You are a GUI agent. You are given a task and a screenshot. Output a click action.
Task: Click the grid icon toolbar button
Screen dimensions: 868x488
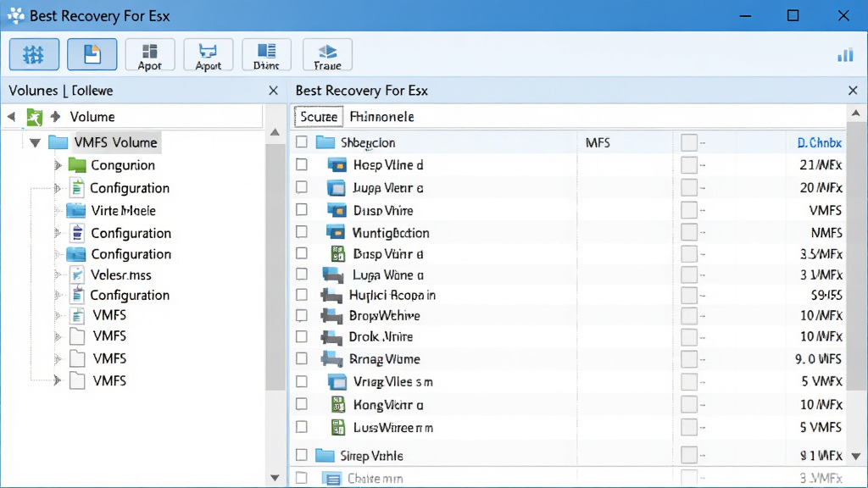tap(34, 54)
